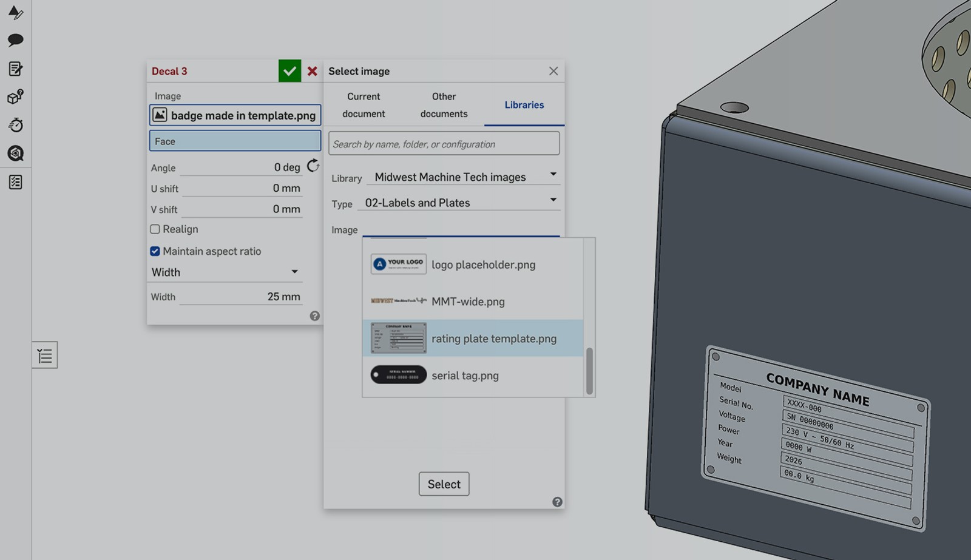Image resolution: width=971 pixels, height=560 pixels.
Task: Choose MMT-wide.png from image list
Action: pos(473,302)
